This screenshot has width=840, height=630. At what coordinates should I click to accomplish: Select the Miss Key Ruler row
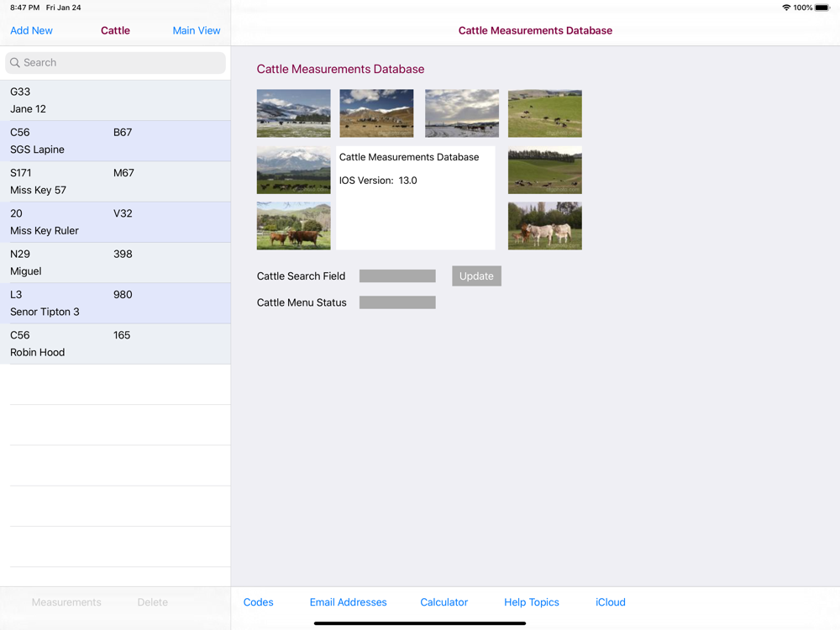115,223
